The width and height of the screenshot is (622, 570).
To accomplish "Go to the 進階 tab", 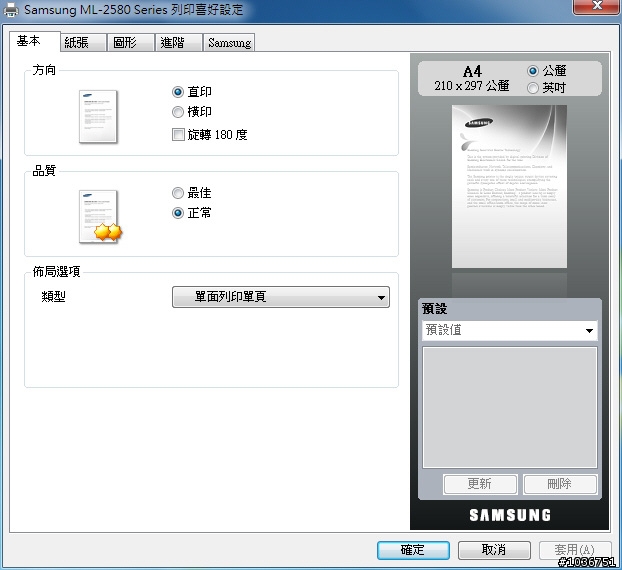I will (179, 42).
